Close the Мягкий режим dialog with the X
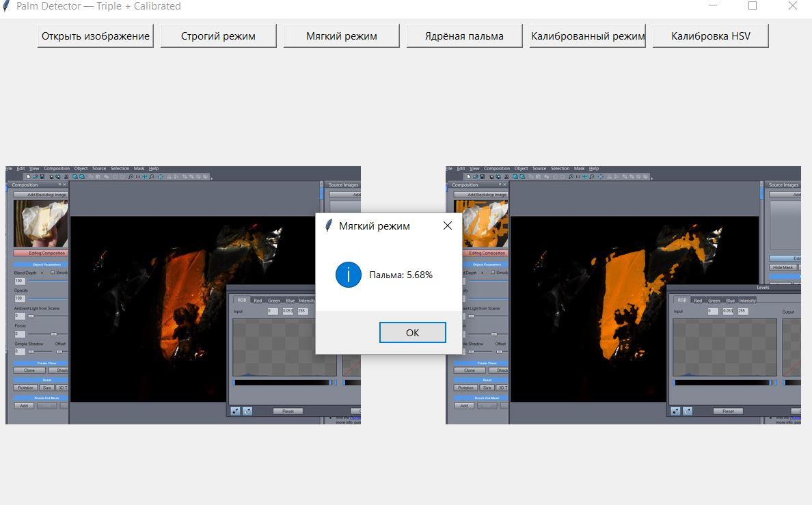Image resolution: width=812 pixels, height=505 pixels. 448,226
